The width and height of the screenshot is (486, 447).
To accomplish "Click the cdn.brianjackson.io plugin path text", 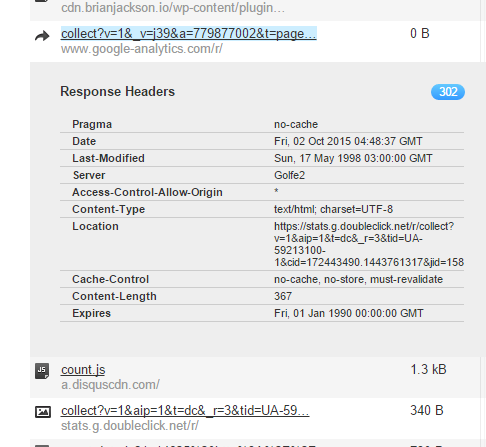I will [x=173, y=8].
